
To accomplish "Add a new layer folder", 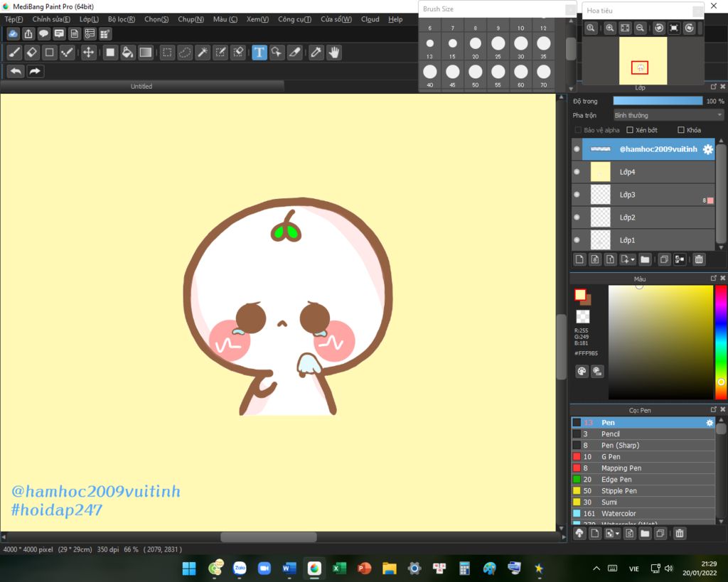I will point(645,259).
